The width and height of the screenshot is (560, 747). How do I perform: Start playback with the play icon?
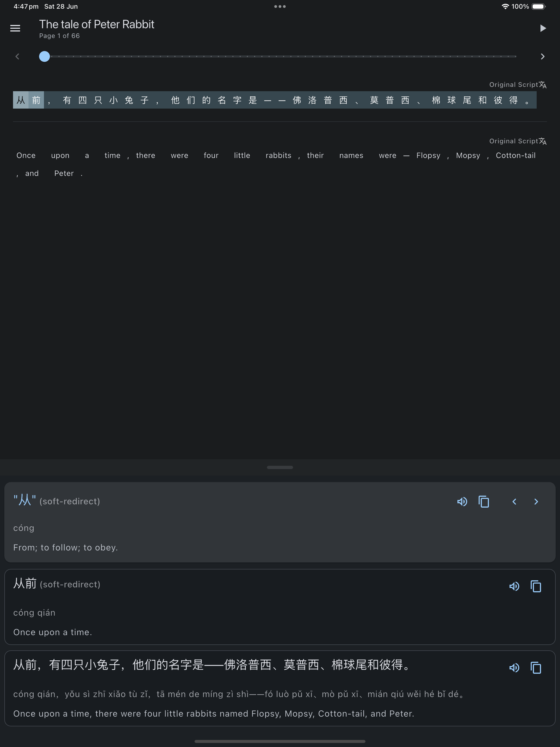point(543,28)
